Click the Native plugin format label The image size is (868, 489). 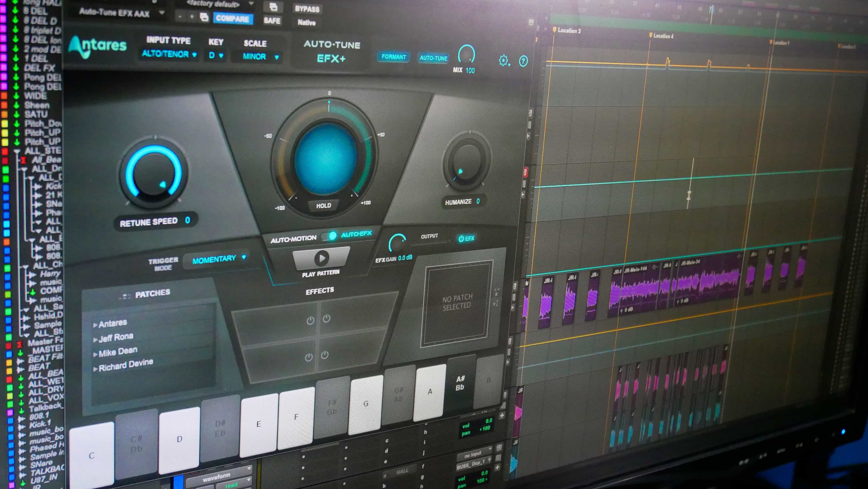(x=307, y=23)
